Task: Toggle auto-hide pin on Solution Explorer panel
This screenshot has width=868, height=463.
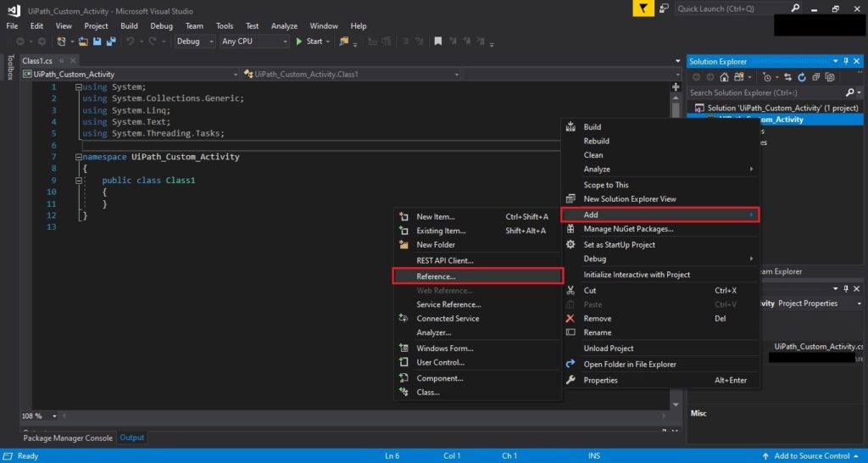Action: coord(846,61)
